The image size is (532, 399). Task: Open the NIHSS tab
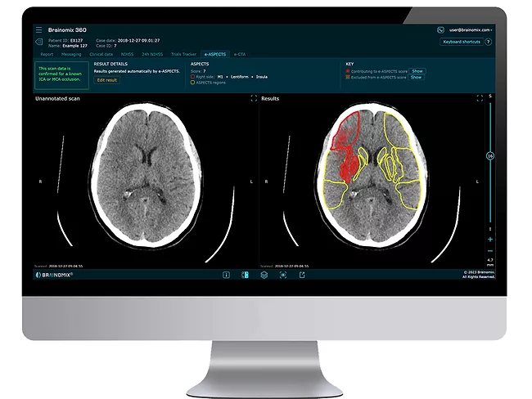tap(127, 54)
